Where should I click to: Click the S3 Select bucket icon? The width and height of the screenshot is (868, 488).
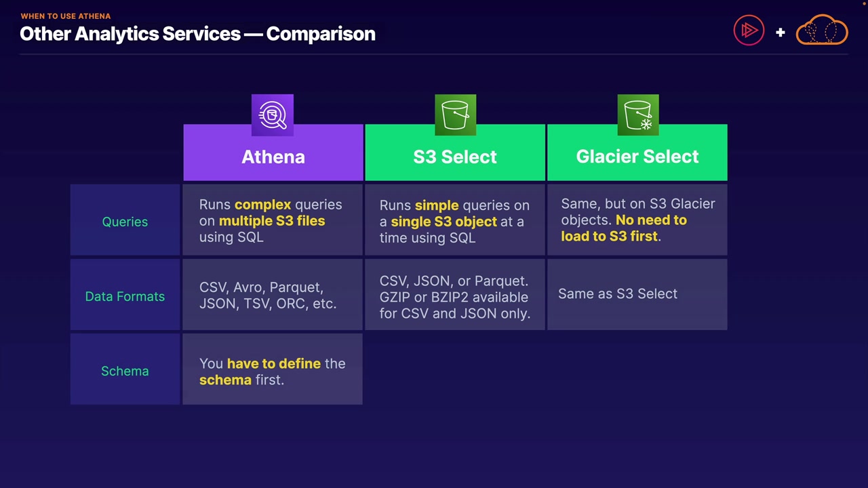pyautogui.click(x=455, y=115)
